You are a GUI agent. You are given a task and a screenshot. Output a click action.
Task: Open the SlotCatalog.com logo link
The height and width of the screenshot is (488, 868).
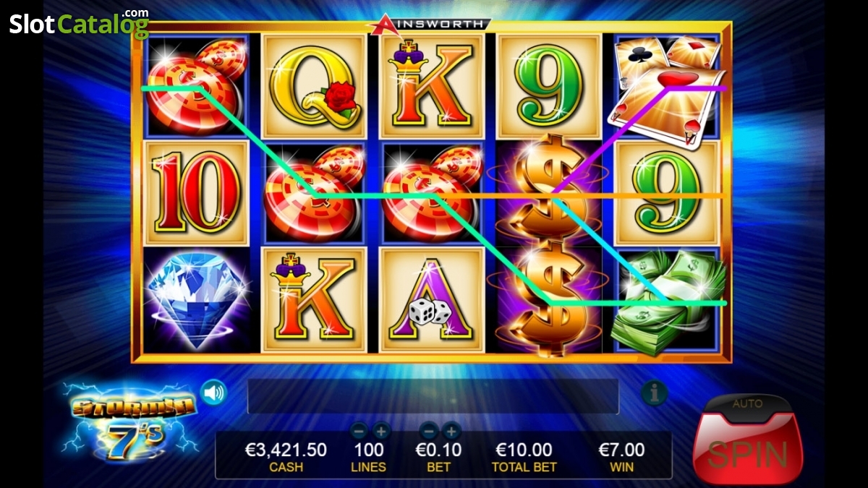[79, 23]
